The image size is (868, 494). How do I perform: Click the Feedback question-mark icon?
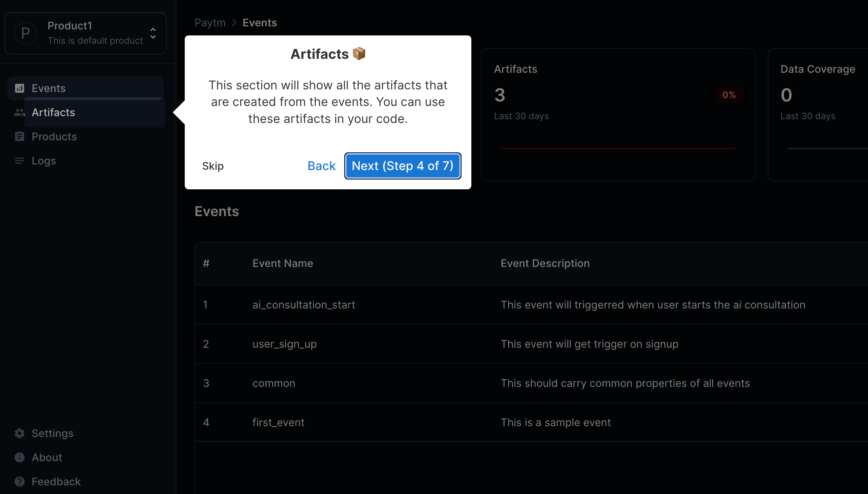coord(20,482)
